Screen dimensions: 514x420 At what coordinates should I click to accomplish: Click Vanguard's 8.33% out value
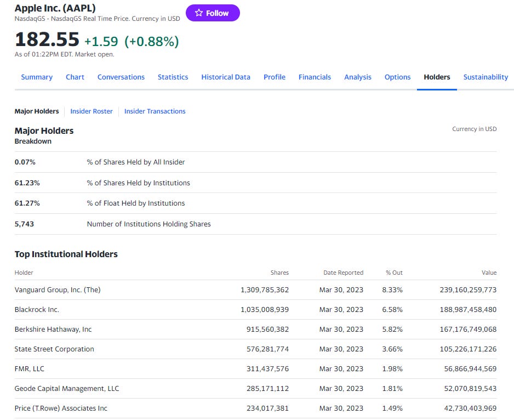click(x=392, y=290)
